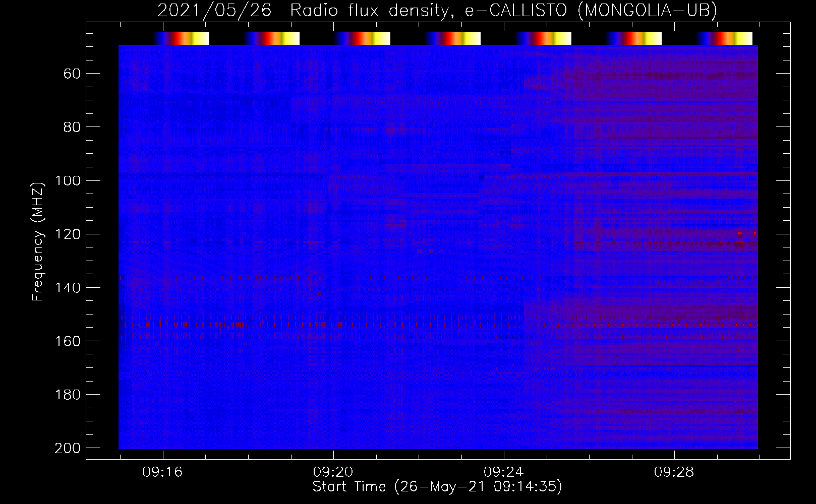The width and height of the screenshot is (816, 504).
Task: Click the 140 MHz frequency tick label
Action: [68, 288]
